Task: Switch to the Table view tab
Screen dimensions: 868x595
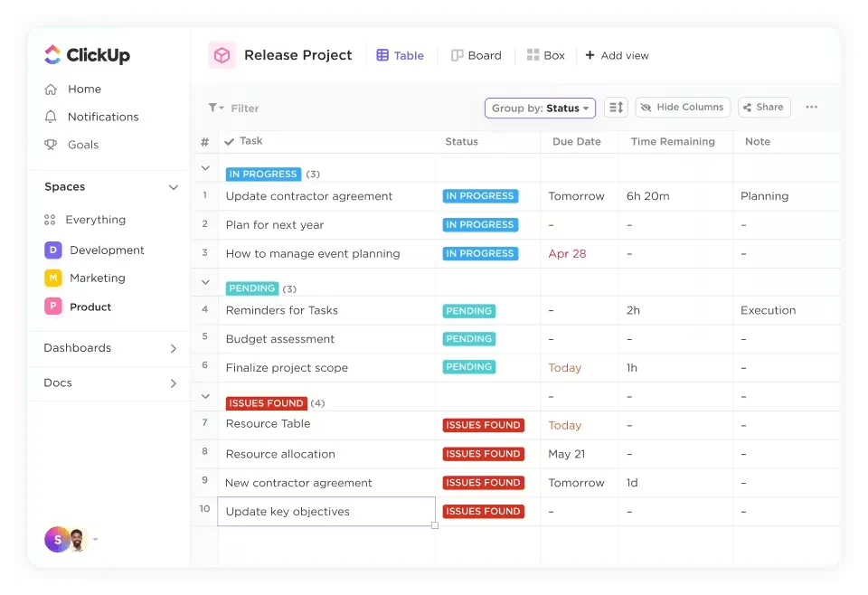Action: (401, 55)
